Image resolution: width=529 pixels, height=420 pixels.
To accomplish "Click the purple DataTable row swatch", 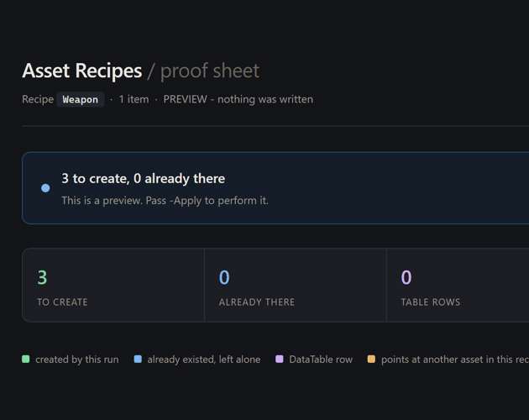I will click(280, 359).
